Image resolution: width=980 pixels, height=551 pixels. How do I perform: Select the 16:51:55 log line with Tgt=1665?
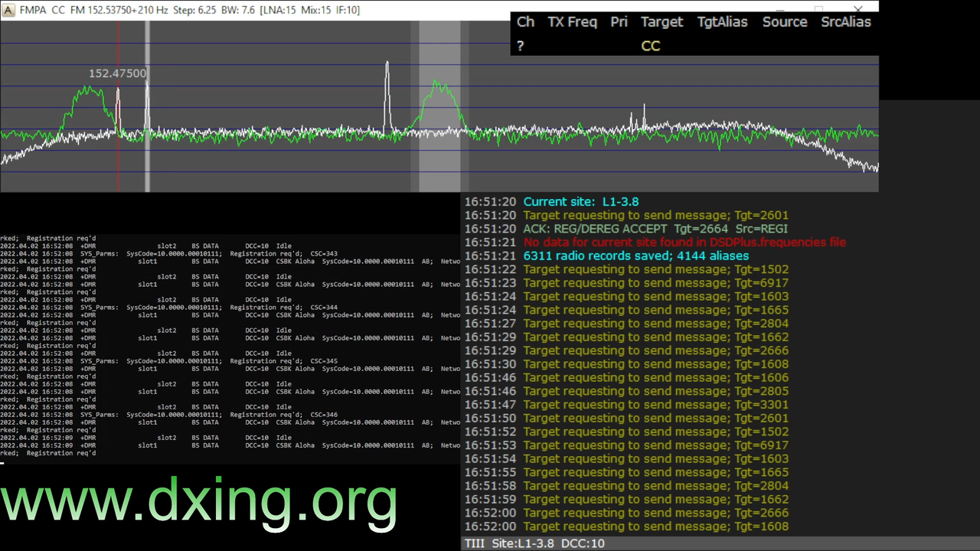(x=626, y=472)
